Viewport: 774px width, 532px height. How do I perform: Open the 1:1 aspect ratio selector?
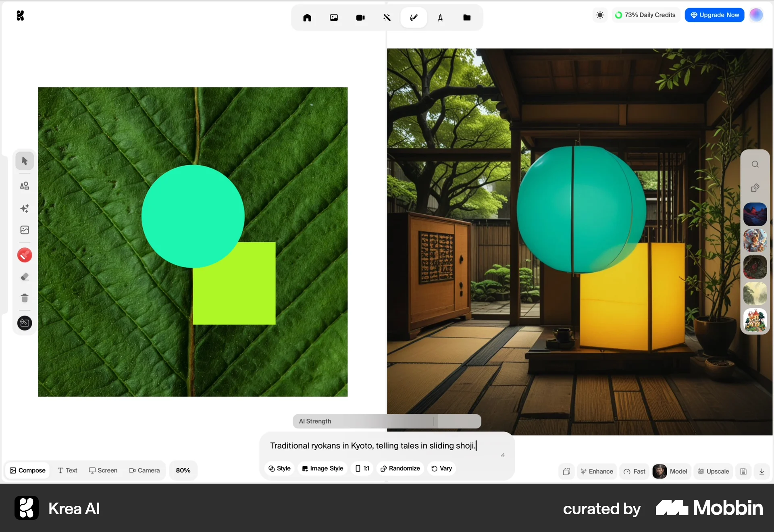coord(362,468)
